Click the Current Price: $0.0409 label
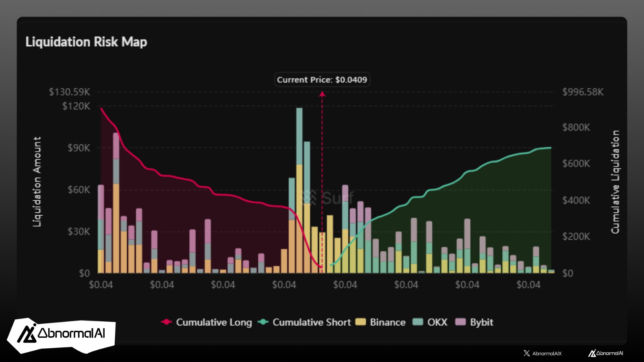 click(322, 80)
